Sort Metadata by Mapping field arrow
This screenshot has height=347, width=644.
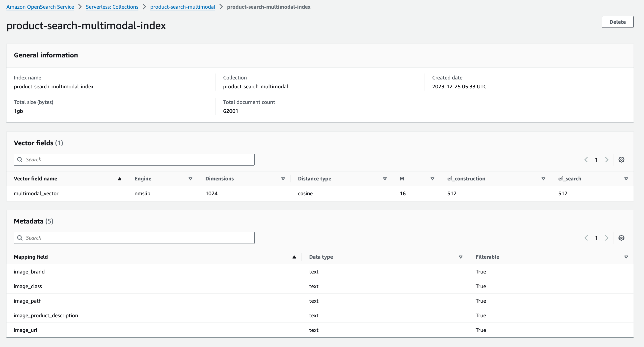coord(294,257)
